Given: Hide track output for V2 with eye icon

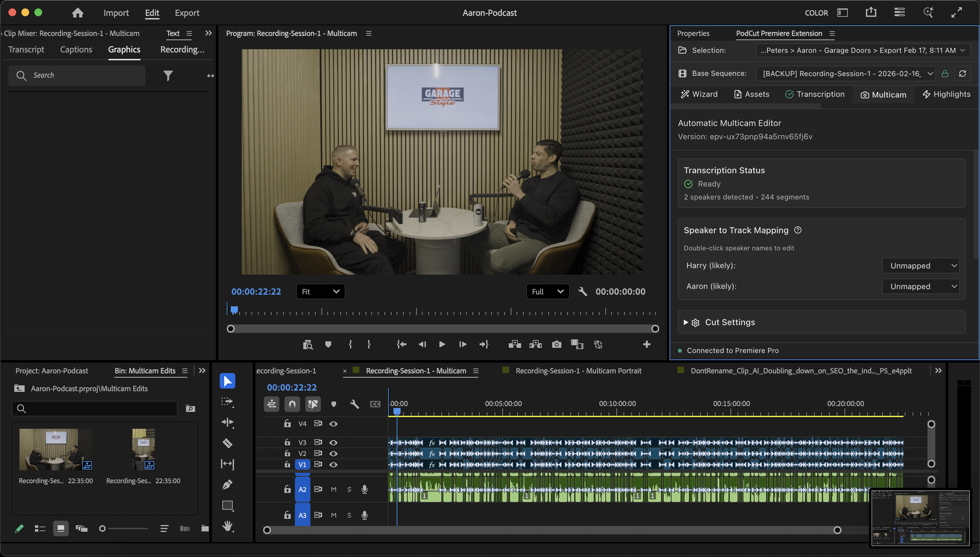Looking at the screenshot, I should [333, 453].
